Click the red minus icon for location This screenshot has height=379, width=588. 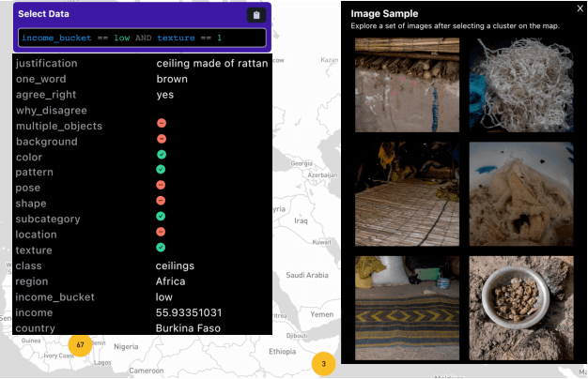point(161,232)
